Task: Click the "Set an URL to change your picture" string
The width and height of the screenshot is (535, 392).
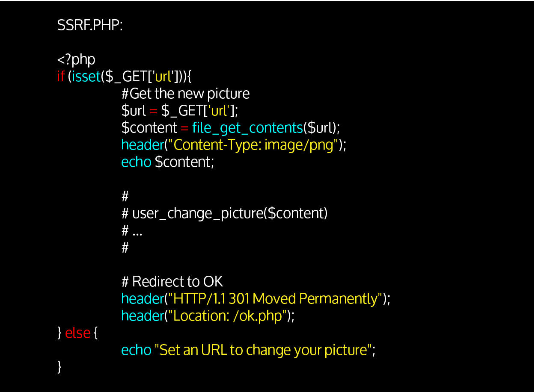Action: coord(263,350)
